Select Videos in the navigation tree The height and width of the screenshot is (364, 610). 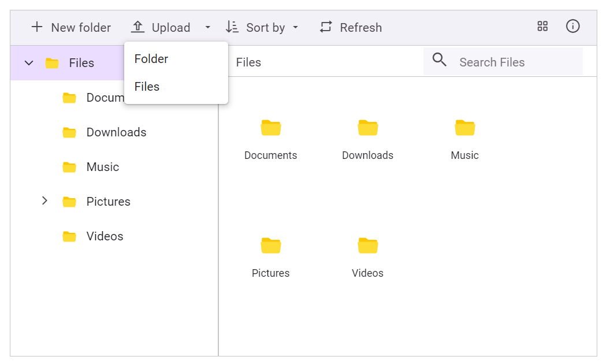(105, 236)
